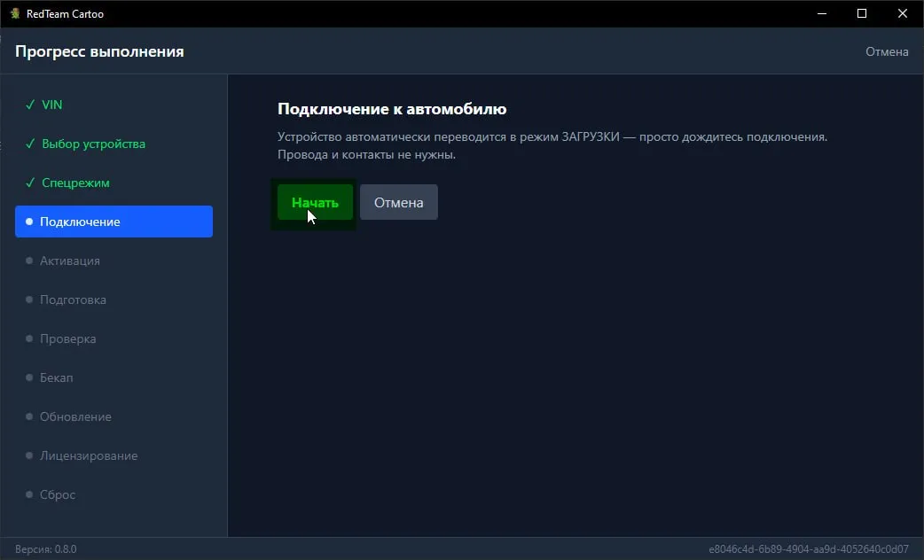924x560 pixels.
Task: Select the Проверка step
Action: (114, 338)
